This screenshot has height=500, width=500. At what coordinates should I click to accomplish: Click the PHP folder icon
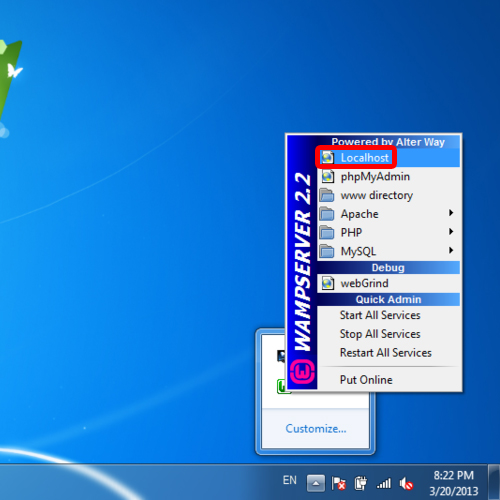click(327, 233)
